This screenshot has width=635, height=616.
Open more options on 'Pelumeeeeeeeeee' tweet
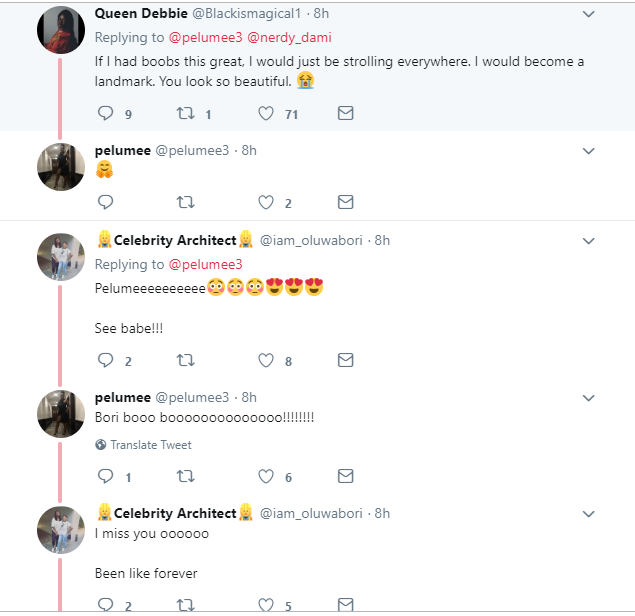point(588,241)
